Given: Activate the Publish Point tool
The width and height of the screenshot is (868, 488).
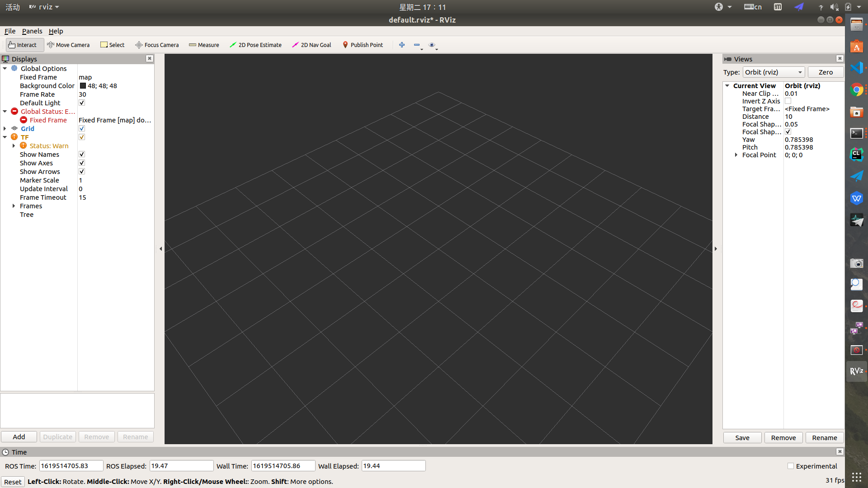Looking at the screenshot, I should 363,45.
